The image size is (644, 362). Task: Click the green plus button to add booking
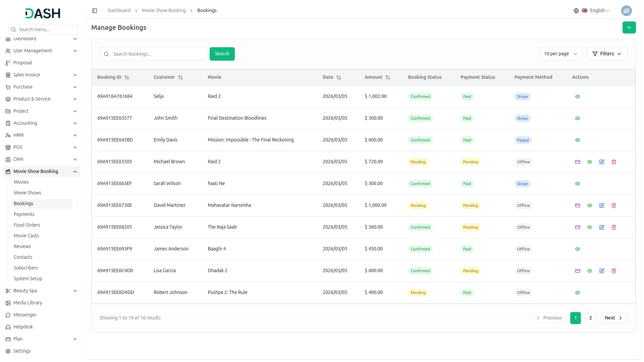[629, 27]
